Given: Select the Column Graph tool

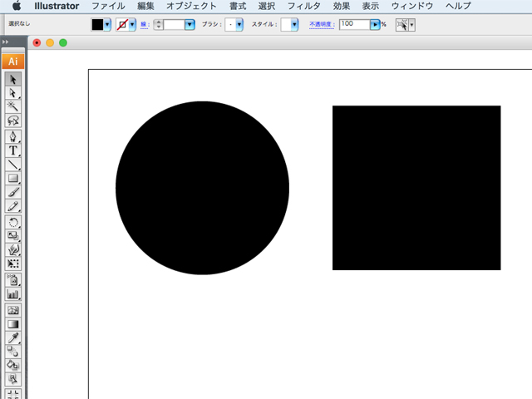Looking at the screenshot, I should (x=13, y=293).
